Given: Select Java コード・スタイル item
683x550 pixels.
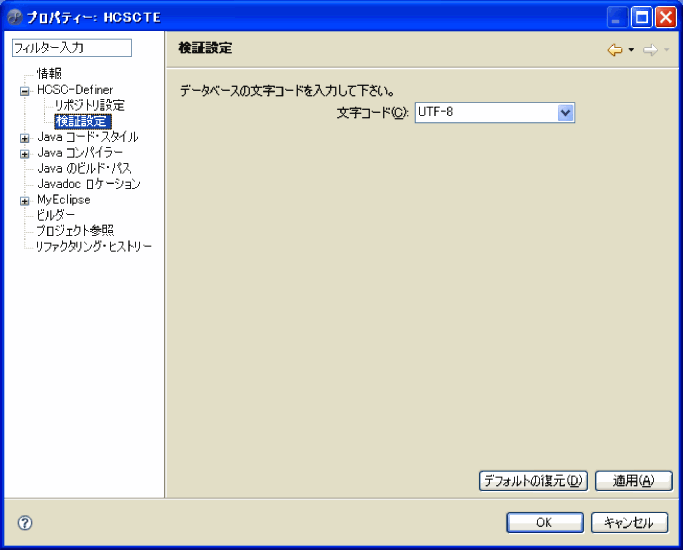Looking at the screenshot, I should pos(88,137).
